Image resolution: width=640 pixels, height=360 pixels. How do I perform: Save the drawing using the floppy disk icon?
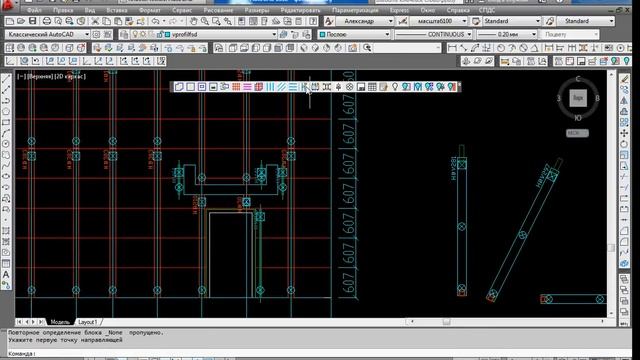tap(33, 21)
